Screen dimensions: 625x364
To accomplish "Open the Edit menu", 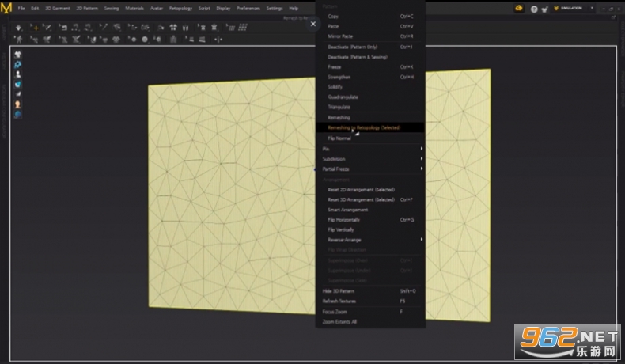I will tap(35, 9).
